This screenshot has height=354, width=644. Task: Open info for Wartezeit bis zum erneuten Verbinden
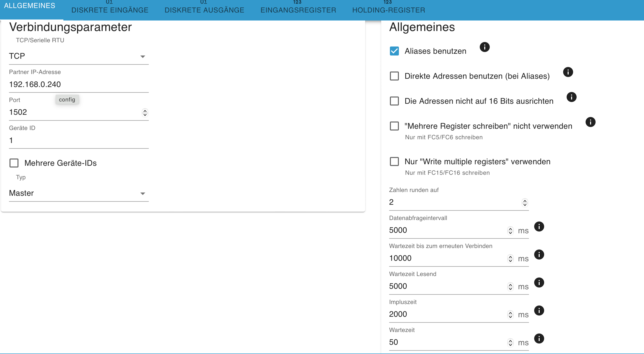click(x=539, y=254)
